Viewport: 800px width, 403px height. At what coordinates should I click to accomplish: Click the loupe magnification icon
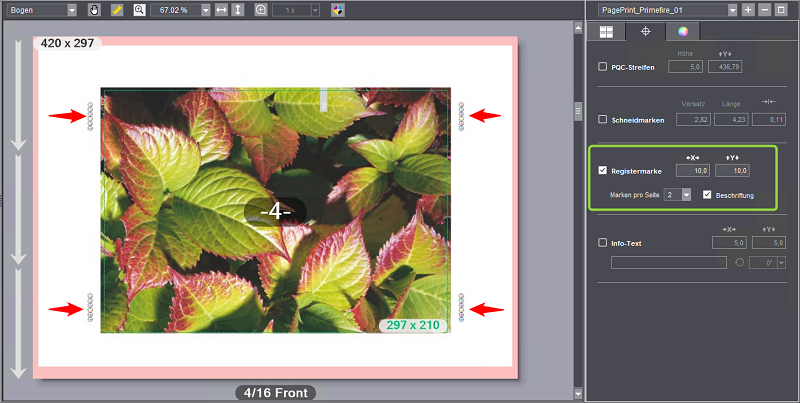tap(261, 10)
